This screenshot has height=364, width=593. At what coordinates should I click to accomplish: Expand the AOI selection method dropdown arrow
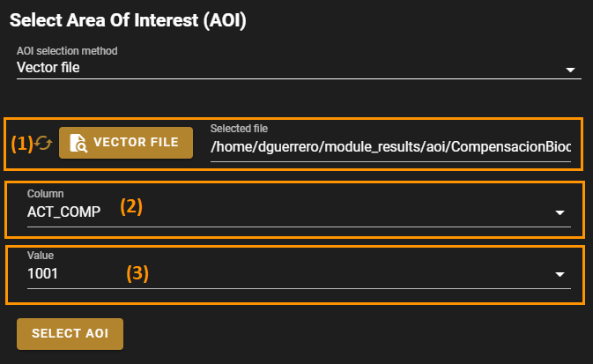click(x=570, y=70)
